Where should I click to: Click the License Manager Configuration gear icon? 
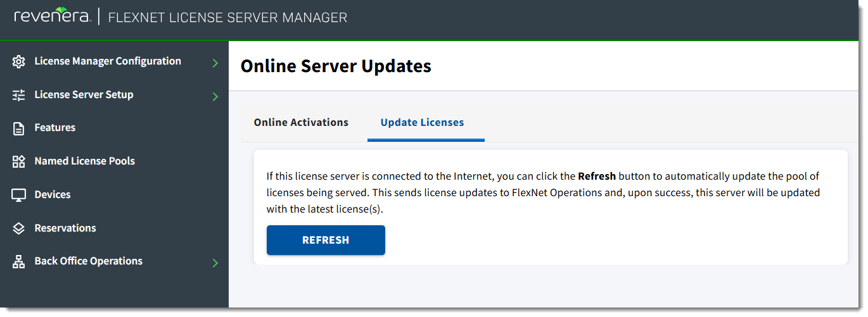[18, 61]
